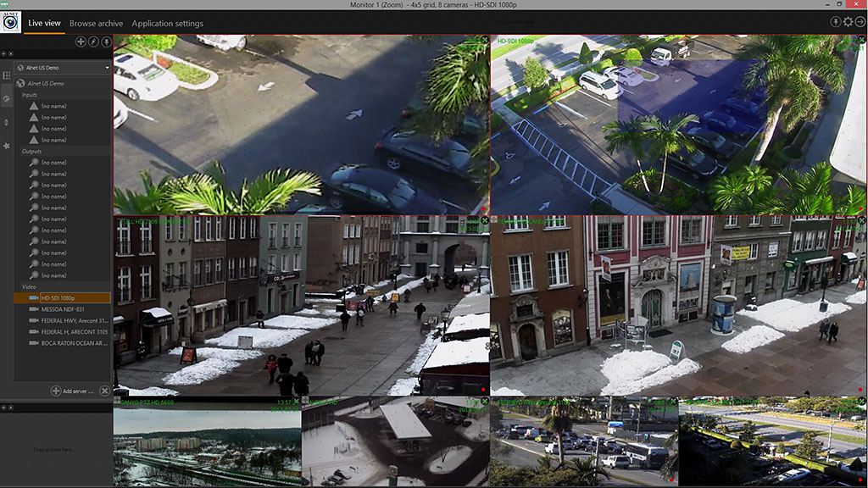Screen dimensions: 868x488
Task: Select the zoomed parking lot camera view
Action: 302,125
